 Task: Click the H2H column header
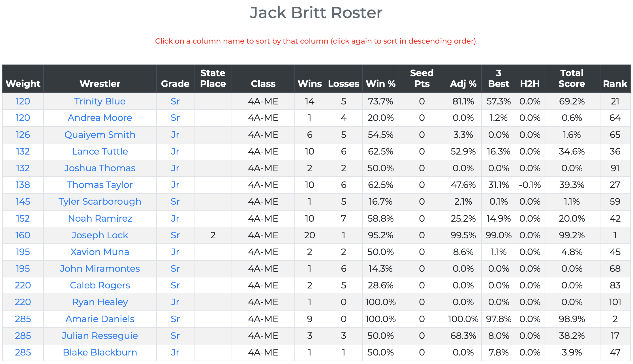point(530,83)
